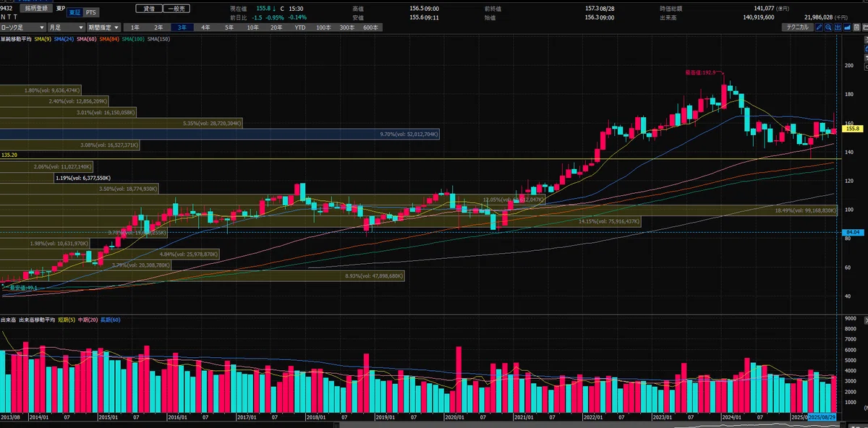Show 600本 bars range

pos(371,27)
